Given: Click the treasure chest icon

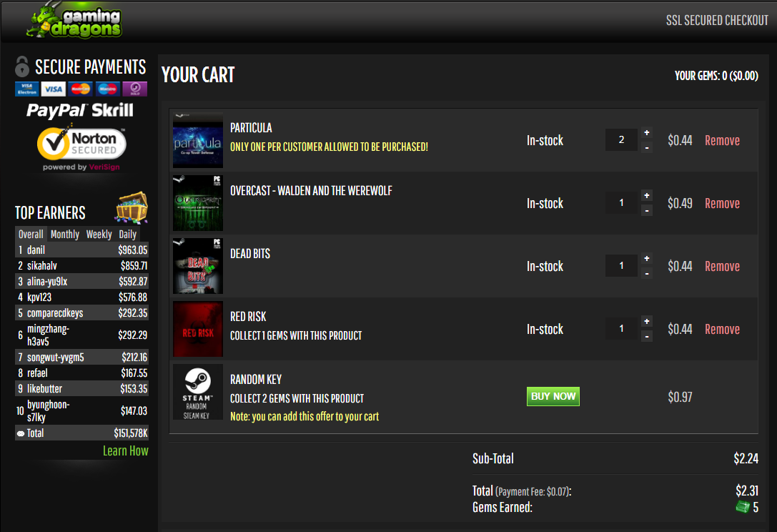Looking at the screenshot, I should (132, 207).
